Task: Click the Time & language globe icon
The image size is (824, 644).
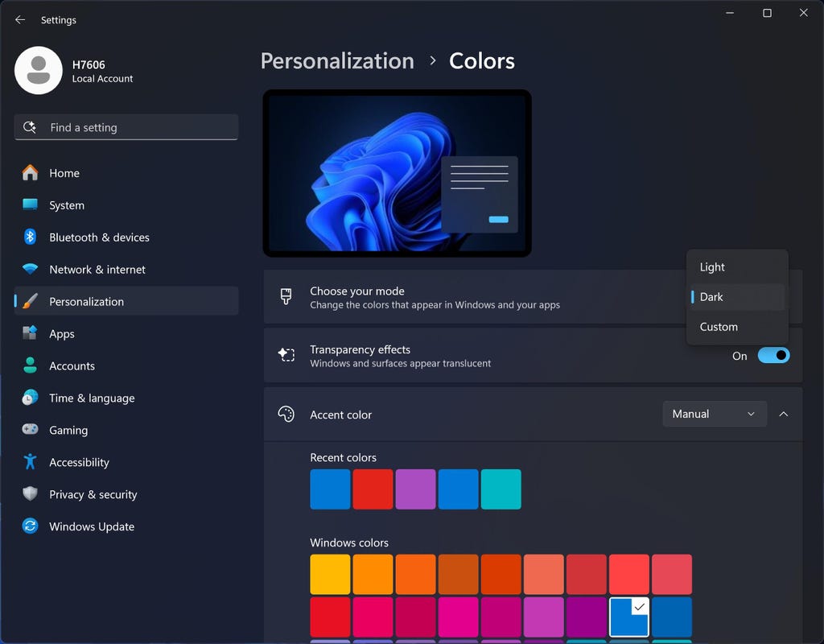Action: tap(30, 398)
